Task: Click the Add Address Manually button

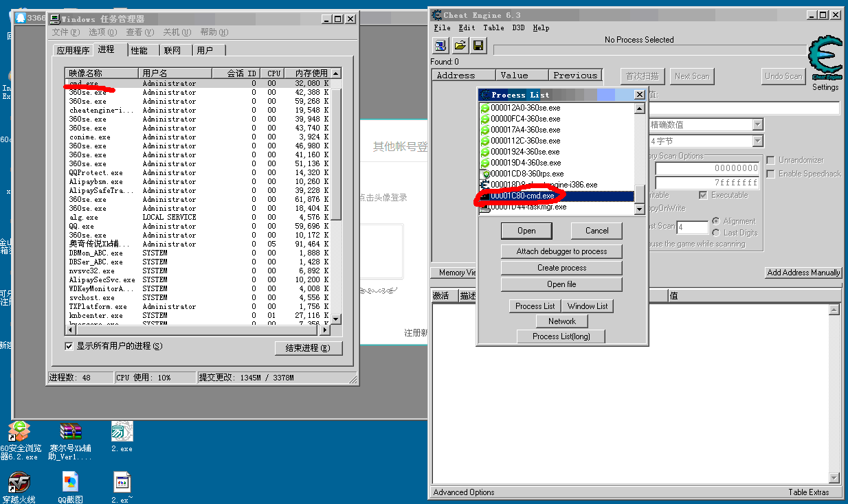Action: [803, 273]
